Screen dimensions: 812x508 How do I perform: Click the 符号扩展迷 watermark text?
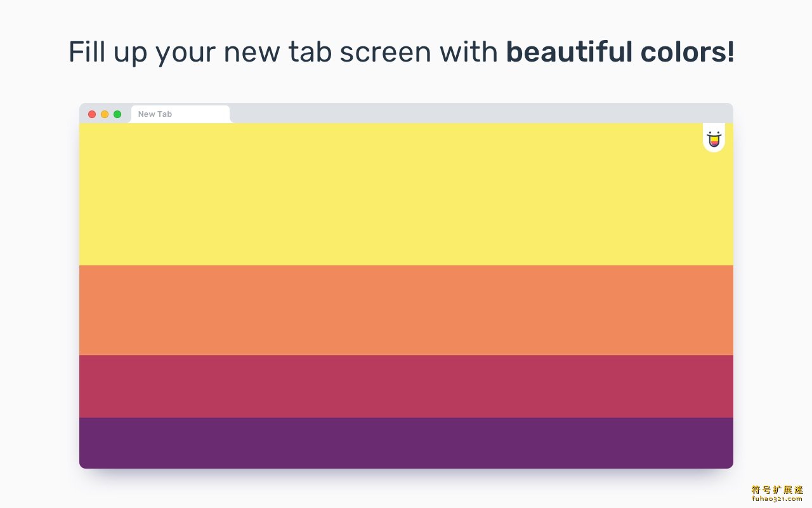(777, 490)
